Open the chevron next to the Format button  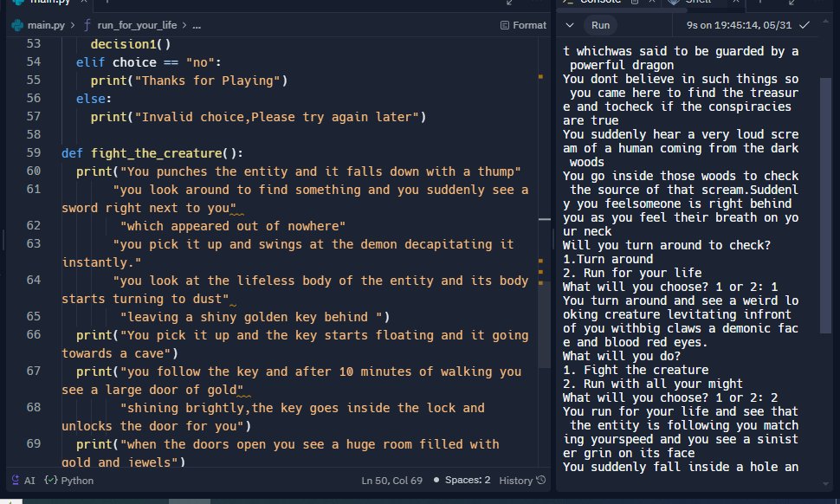pos(570,25)
